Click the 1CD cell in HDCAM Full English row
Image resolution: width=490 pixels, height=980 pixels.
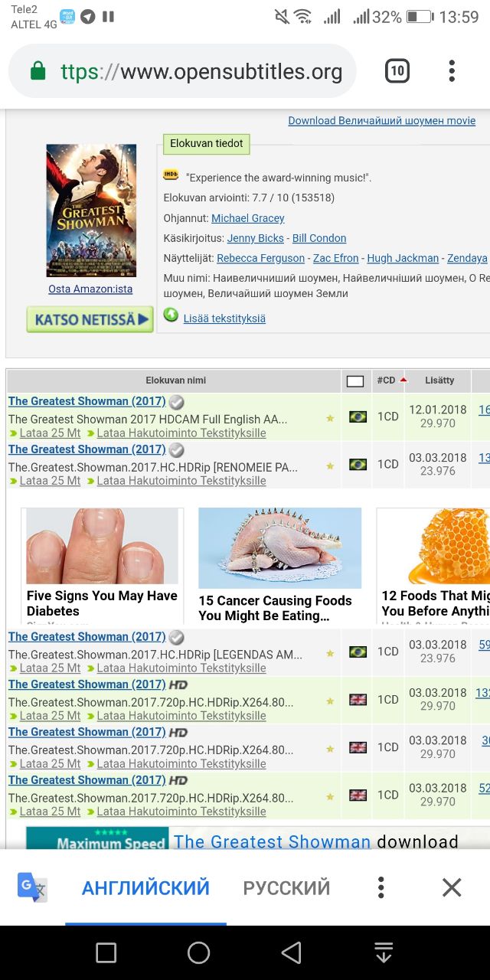[388, 416]
